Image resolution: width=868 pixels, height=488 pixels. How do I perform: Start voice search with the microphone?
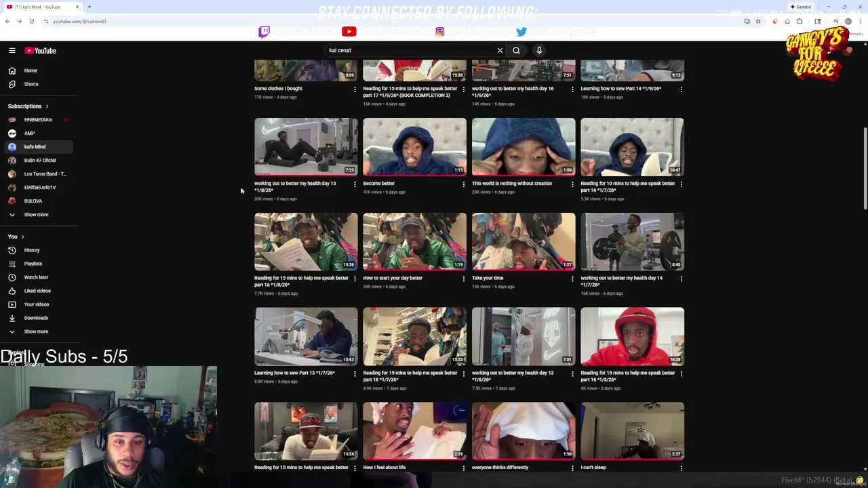click(x=539, y=50)
